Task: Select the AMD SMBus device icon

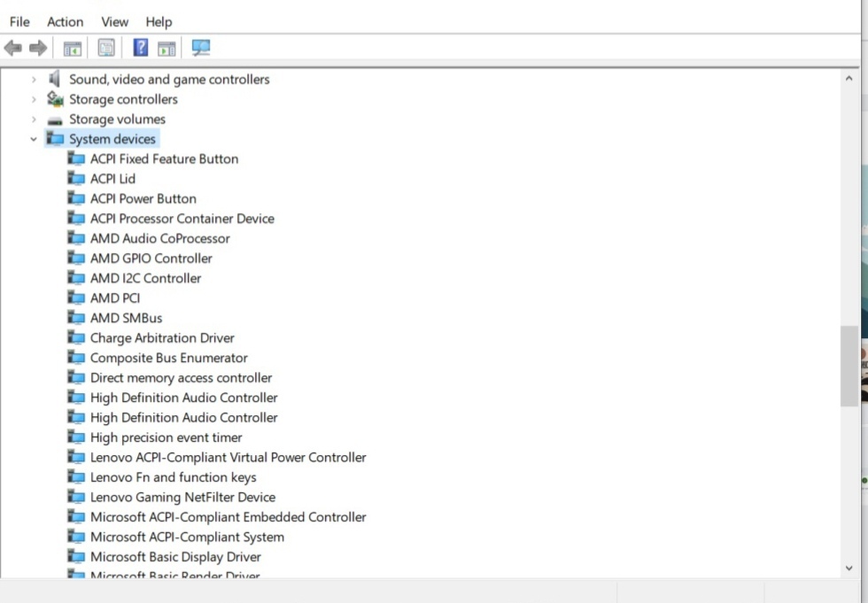Action: [75, 318]
